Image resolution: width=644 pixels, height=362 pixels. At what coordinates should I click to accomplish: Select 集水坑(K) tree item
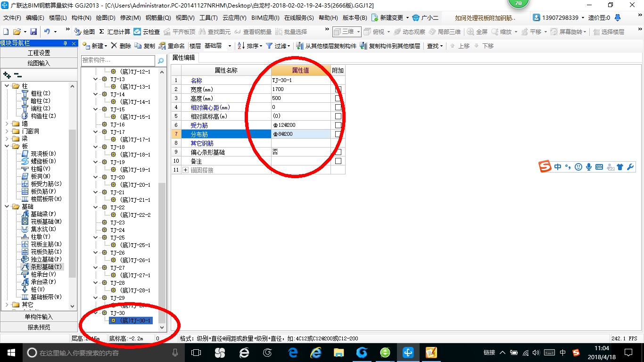(39, 229)
